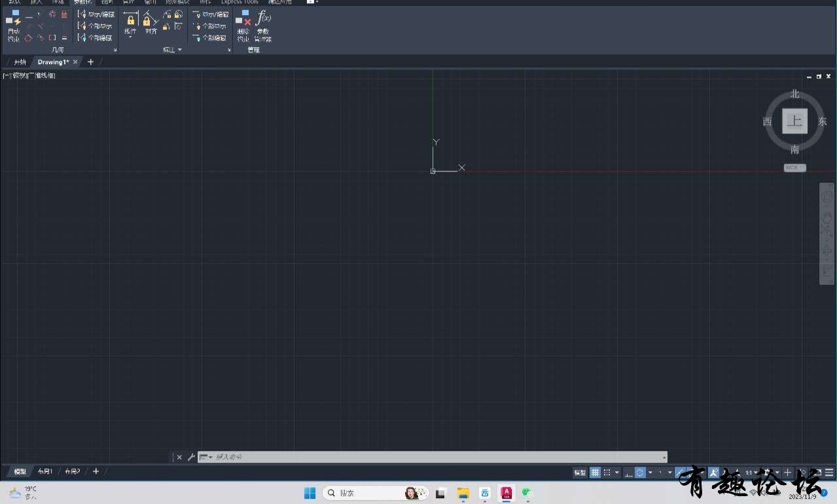Open the status bar customization menu

(829, 473)
